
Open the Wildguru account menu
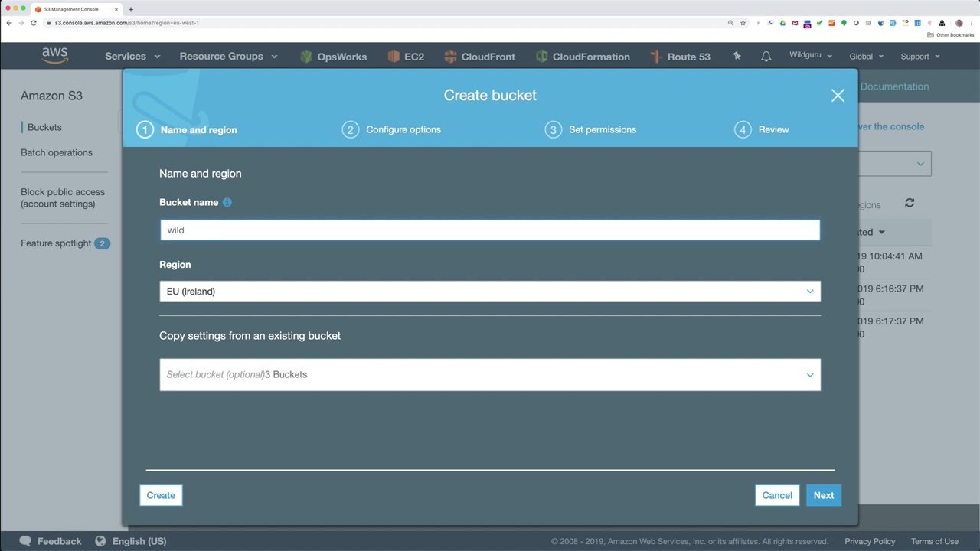[x=811, y=56]
